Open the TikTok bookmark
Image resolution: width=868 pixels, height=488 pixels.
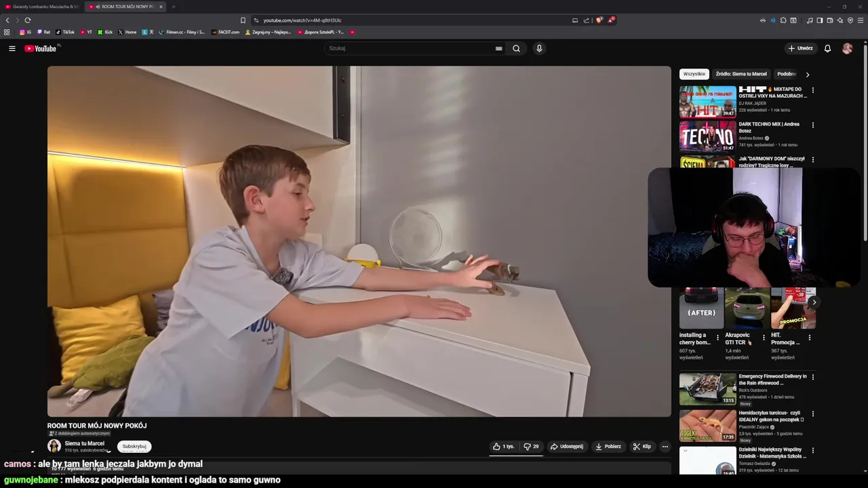click(65, 32)
